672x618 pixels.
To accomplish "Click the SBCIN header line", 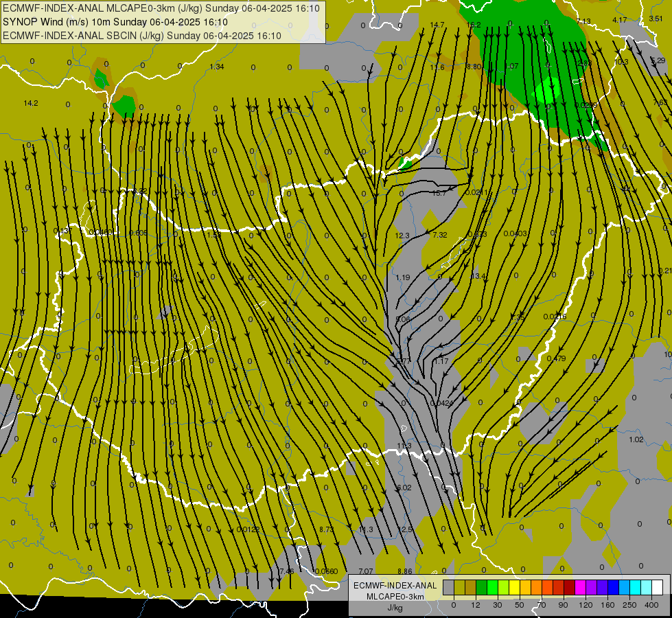I will tap(142, 36).
